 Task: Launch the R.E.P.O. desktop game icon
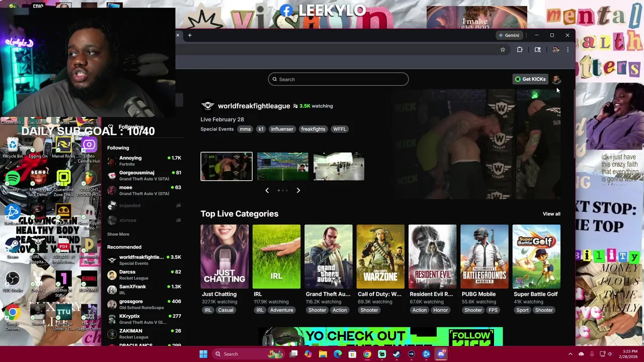click(x=63, y=215)
